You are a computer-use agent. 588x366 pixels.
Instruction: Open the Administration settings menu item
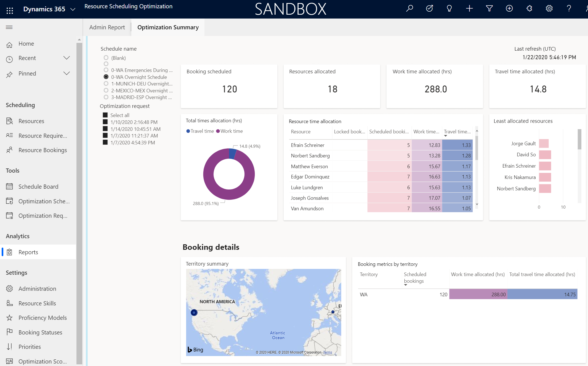[x=37, y=289]
